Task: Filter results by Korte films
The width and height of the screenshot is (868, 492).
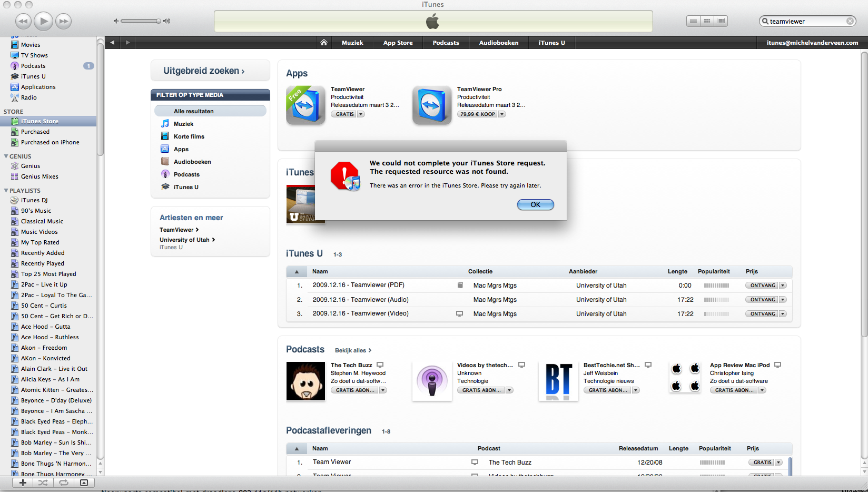Action: 189,136
